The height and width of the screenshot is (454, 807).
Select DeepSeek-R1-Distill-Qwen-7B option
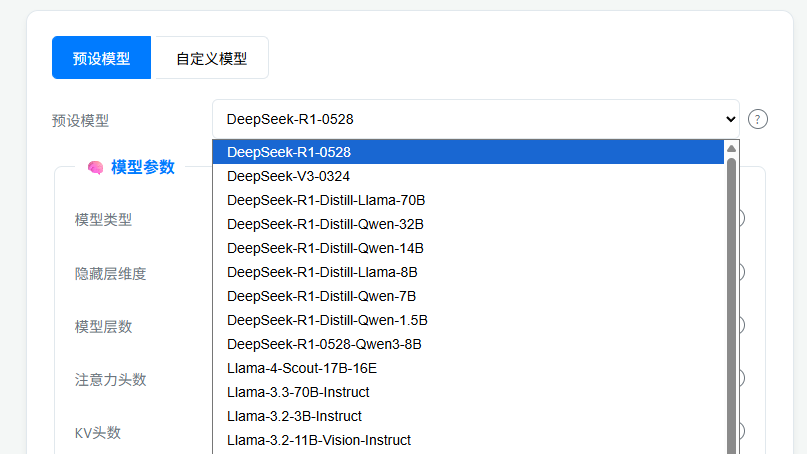coord(468,296)
